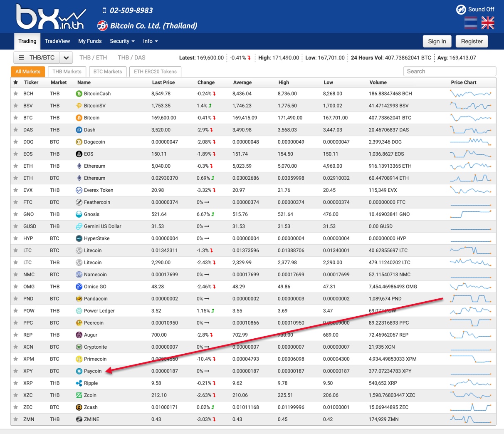Click the BitcoinSV coin icon
504x434 pixels.
pos(79,106)
